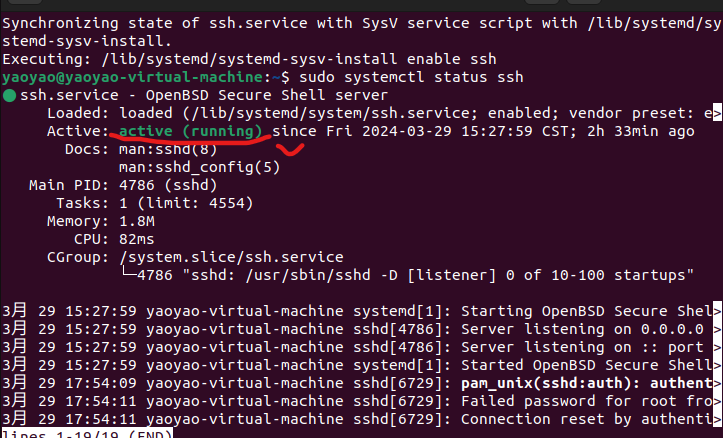This screenshot has width=723, height=438.
Task: Open the man:sshd_config(5) docs reference
Action: (199, 167)
